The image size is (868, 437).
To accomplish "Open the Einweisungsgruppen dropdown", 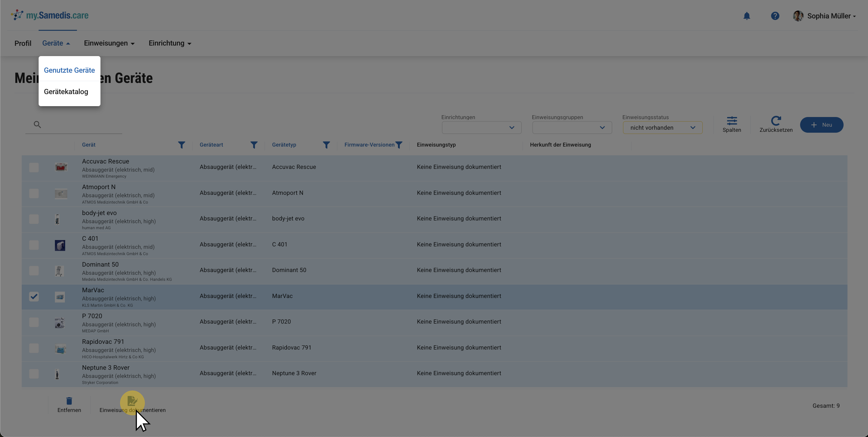I will tap(572, 128).
